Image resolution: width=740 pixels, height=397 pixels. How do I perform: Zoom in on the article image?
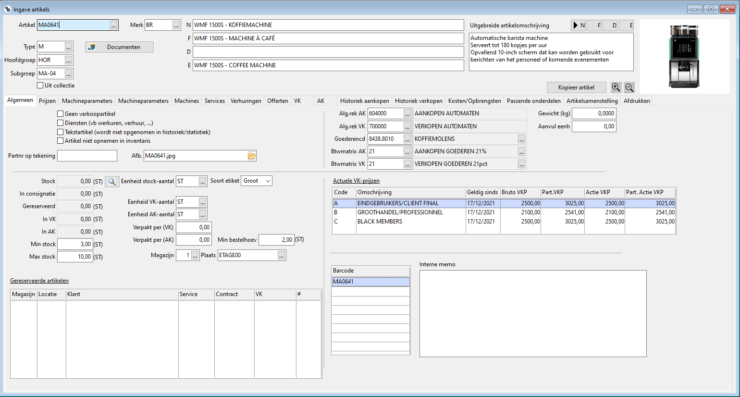tap(616, 87)
